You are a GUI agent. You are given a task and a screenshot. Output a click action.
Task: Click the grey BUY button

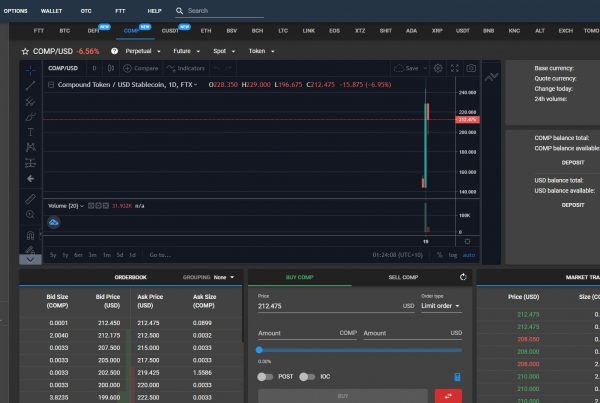[342, 396]
